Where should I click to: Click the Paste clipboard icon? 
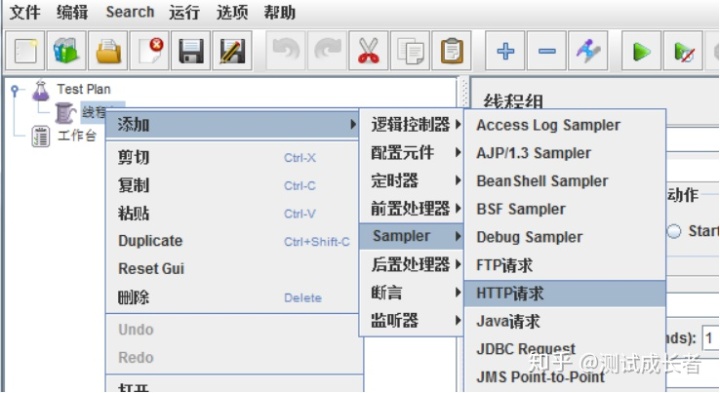point(451,51)
